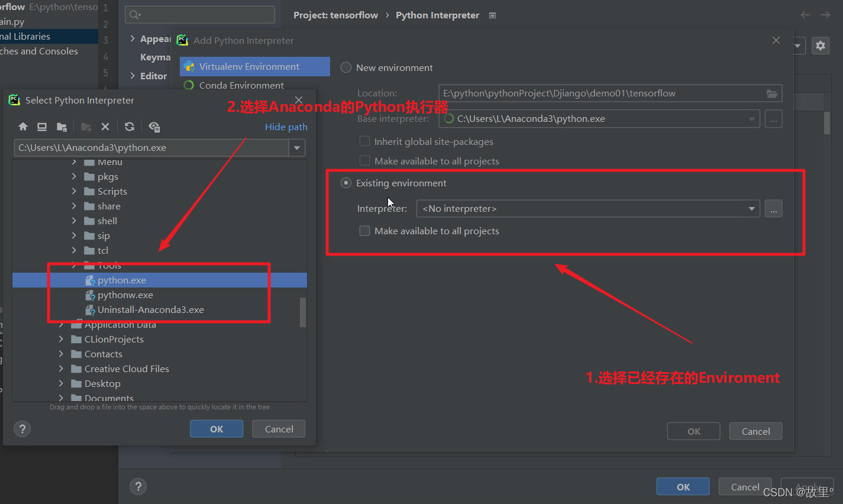Screen dimensions: 843x504
Task: Click the gear icon beside interpreter dropdown
Action: [821, 46]
